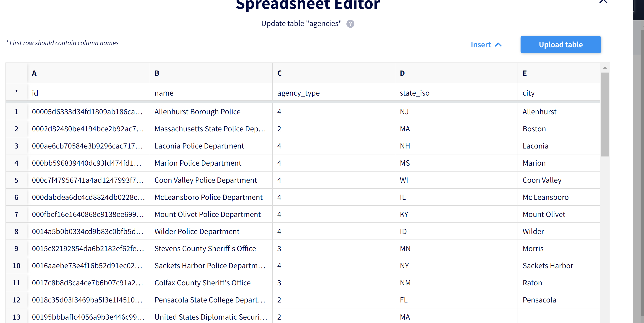Click the city cell 'Sackets Harbor'

click(x=559, y=266)
